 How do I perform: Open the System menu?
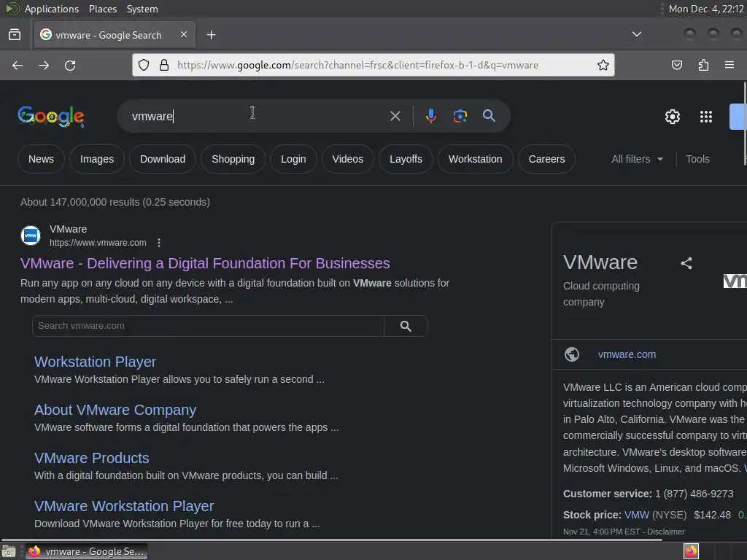(142, 9)
